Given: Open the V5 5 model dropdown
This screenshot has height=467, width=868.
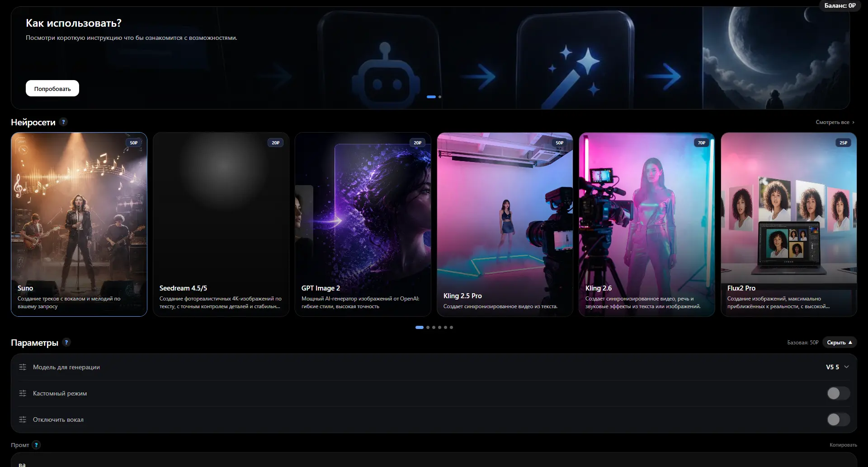Looking at the screenshot, I should tap(837, 367).
